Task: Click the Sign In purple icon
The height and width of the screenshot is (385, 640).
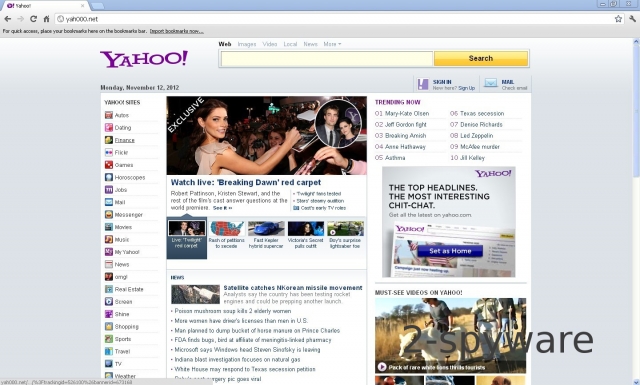Action: point(423,85)
